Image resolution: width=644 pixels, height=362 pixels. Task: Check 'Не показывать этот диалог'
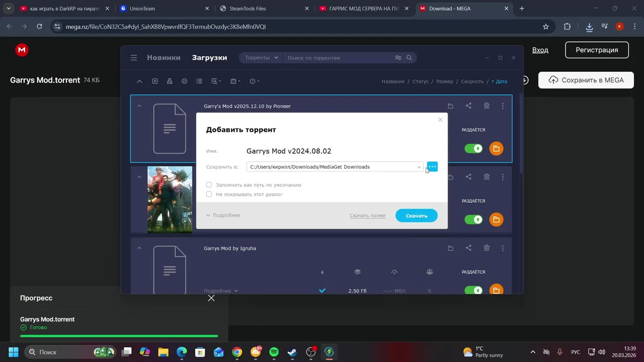(x=209, y=194)
